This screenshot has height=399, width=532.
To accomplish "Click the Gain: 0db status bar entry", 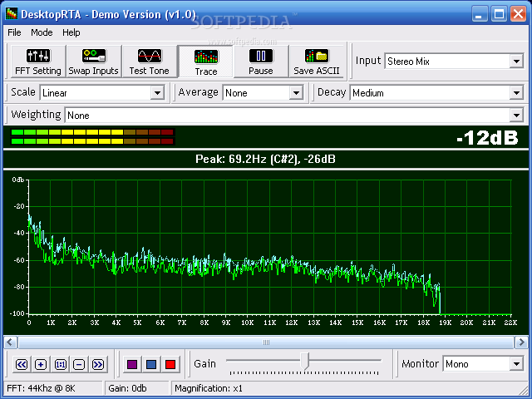I will 127,388.
